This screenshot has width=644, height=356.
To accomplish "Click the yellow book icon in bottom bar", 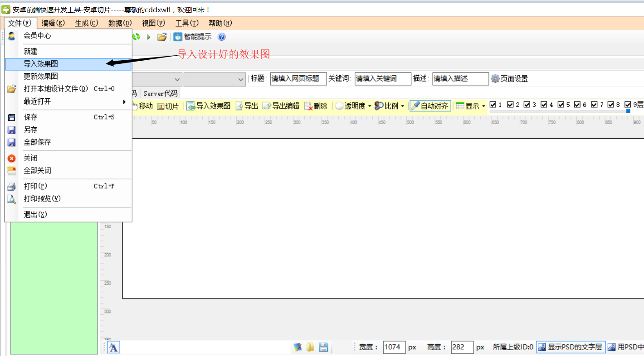I will coord(310,347).
